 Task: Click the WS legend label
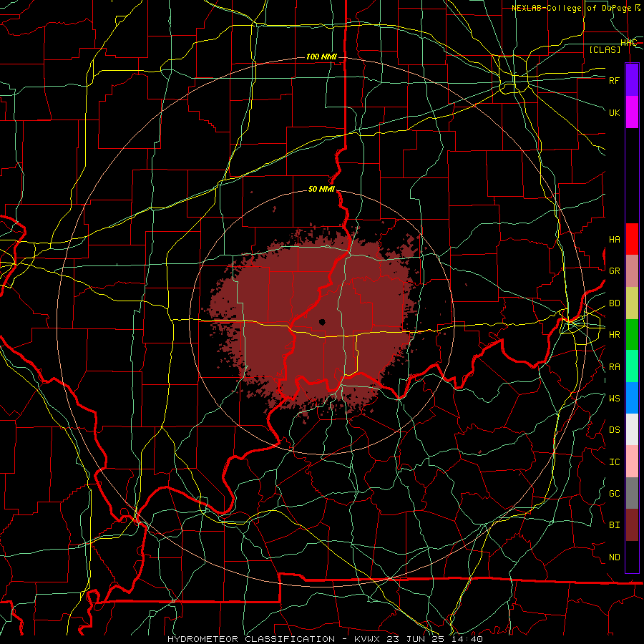(x=615, y=399)
